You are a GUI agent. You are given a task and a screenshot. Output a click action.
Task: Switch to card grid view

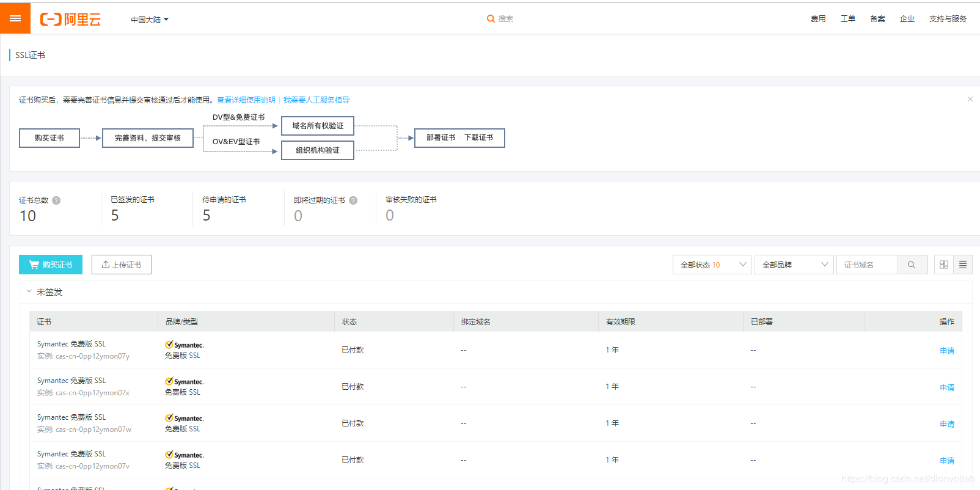(x=944, y=265)
